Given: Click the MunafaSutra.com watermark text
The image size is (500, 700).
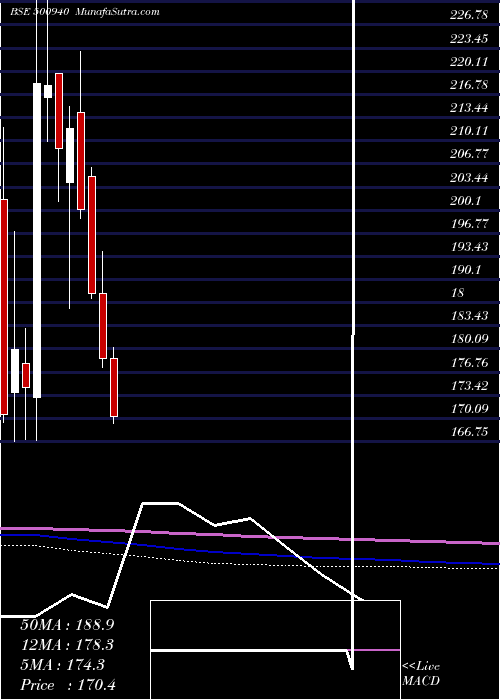Looking at the screenshot, I should pyautogui.click(x=118, y=12).
